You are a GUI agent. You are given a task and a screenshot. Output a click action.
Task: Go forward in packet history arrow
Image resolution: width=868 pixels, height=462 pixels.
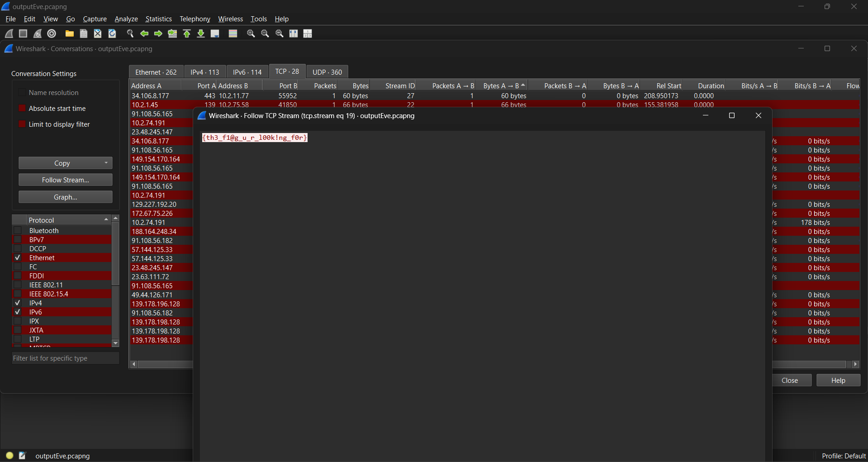(158, 33)
